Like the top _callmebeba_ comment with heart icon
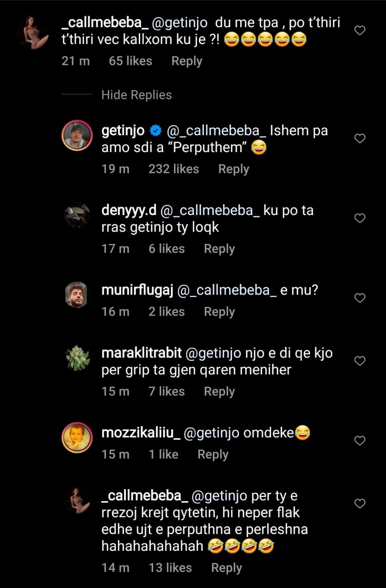Screen dimensions: 386x588 [x=361, y=30]
